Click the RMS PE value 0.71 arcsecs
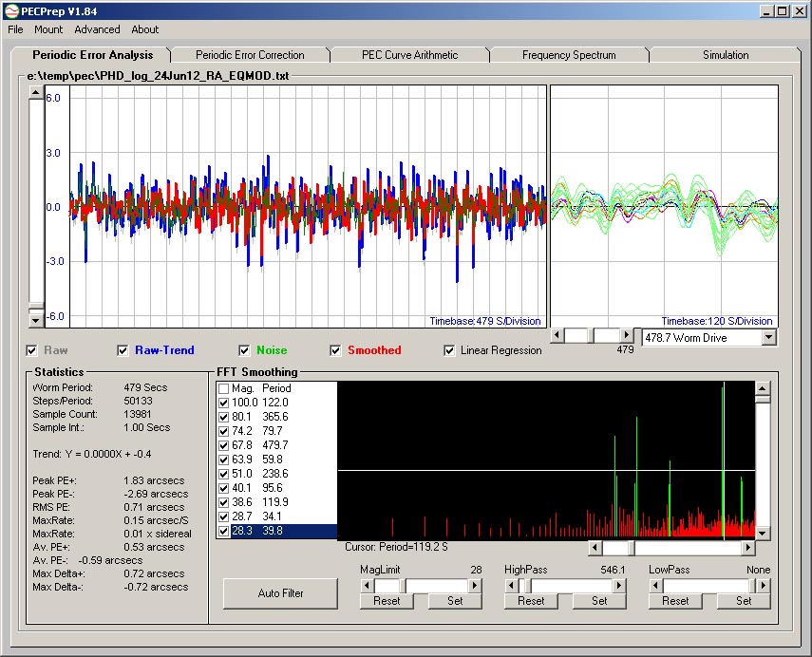The image size is (812, 657). point(154,507)
